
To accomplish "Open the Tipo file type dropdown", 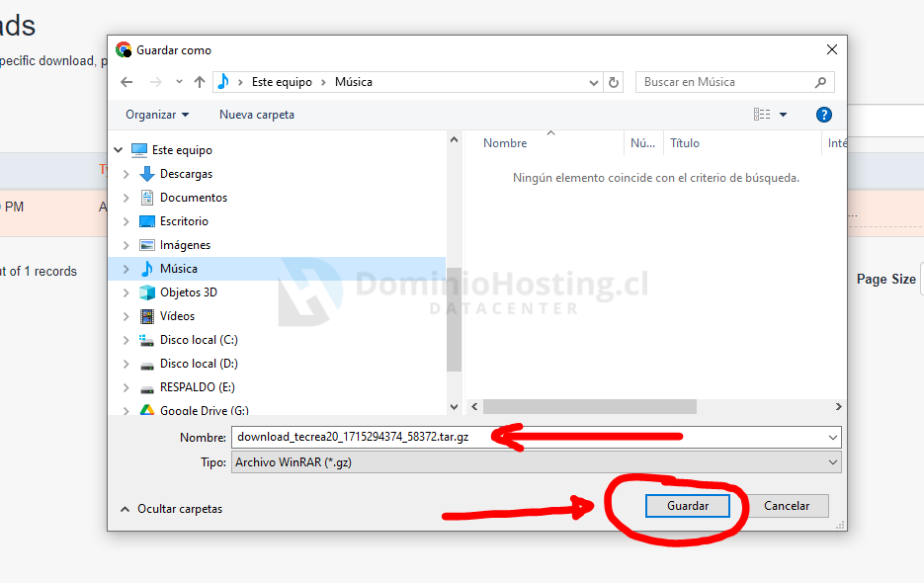I will tap(535, 461).
